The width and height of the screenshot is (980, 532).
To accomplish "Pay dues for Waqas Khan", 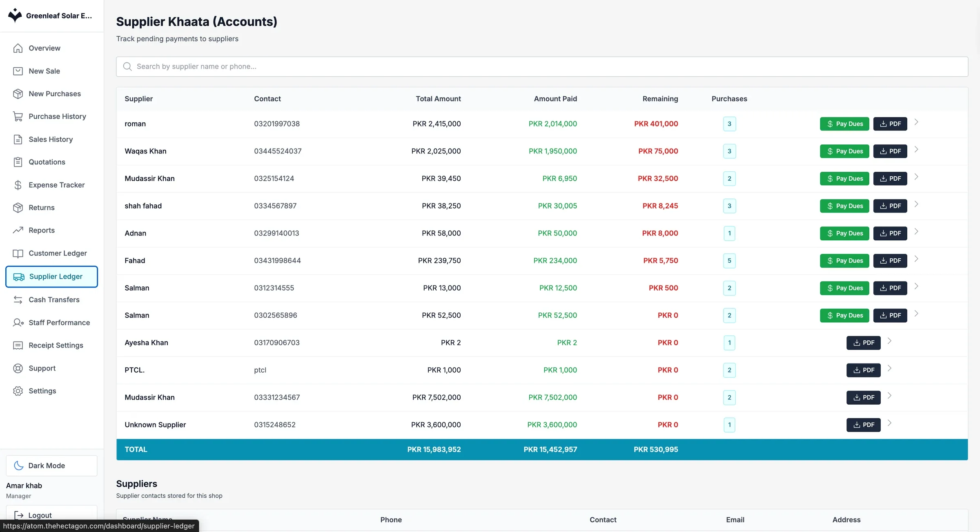I will [x=844, y=151].
